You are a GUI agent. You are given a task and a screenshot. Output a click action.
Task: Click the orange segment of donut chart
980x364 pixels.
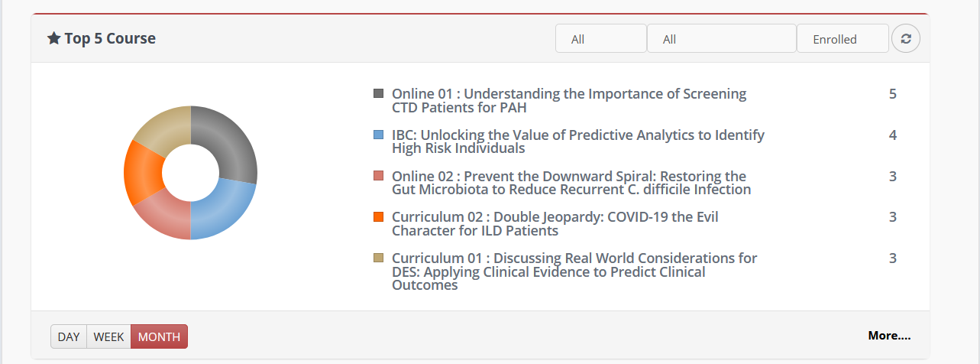pyautogui.click(x=142, y=172)
